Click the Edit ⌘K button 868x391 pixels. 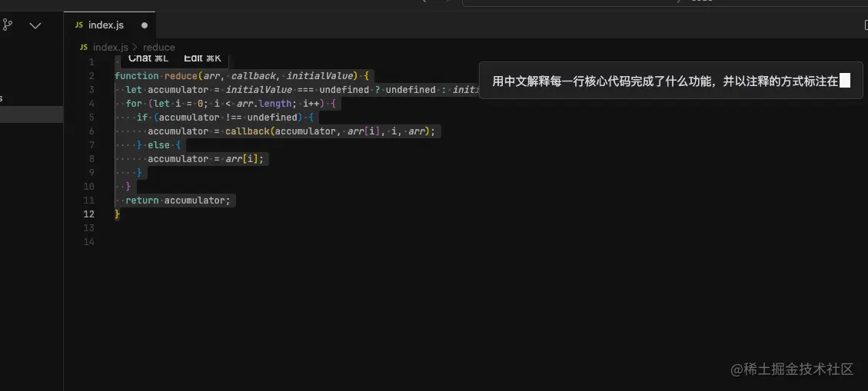tap(203, 58)
